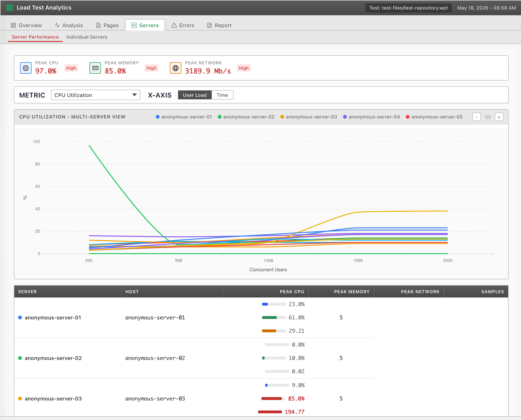The image size is (521, 420).
Task: Click the 61.0% memory progress bar
Action: (x=274, y=318)
